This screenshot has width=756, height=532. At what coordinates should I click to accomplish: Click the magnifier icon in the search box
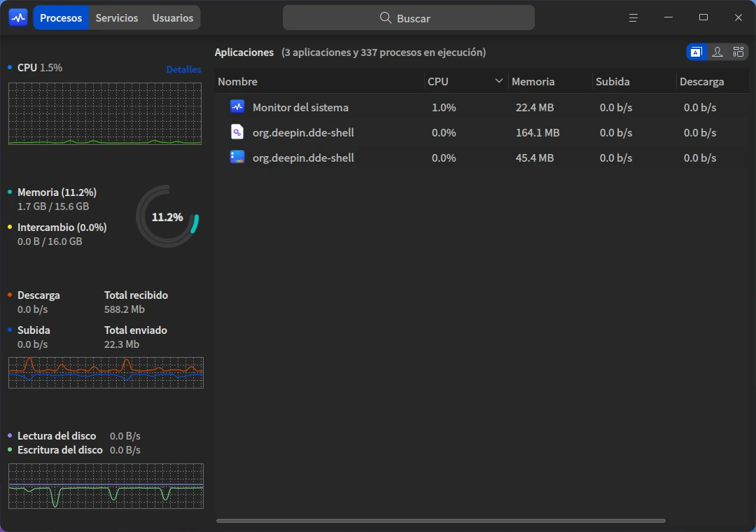(x=385, y=17)
